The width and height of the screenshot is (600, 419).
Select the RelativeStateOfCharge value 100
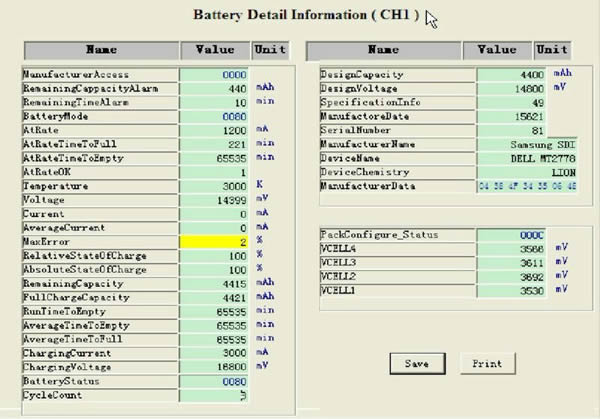[x=214, y=256]
